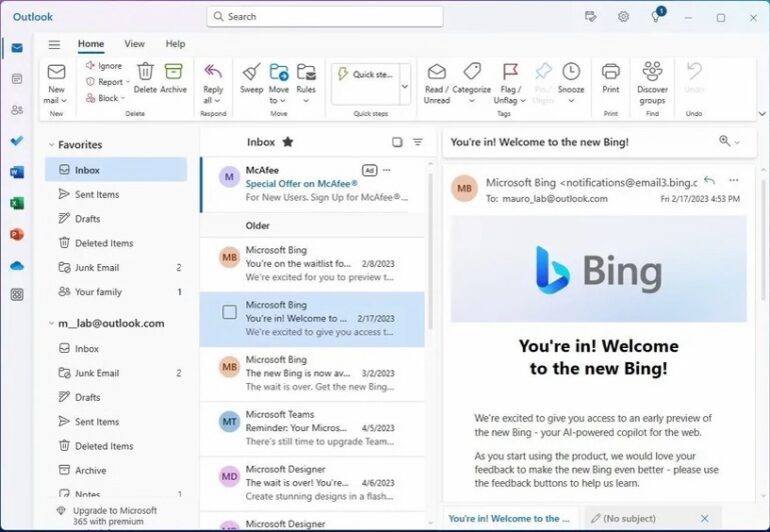Click Discover groups
This screenshot has width=770, height=532.
652,83
